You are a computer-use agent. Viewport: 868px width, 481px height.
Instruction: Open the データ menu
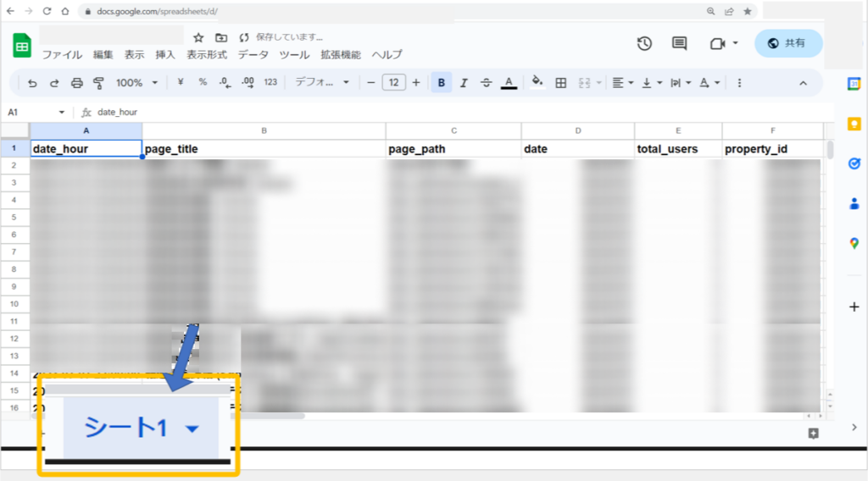tap(253, 55)
